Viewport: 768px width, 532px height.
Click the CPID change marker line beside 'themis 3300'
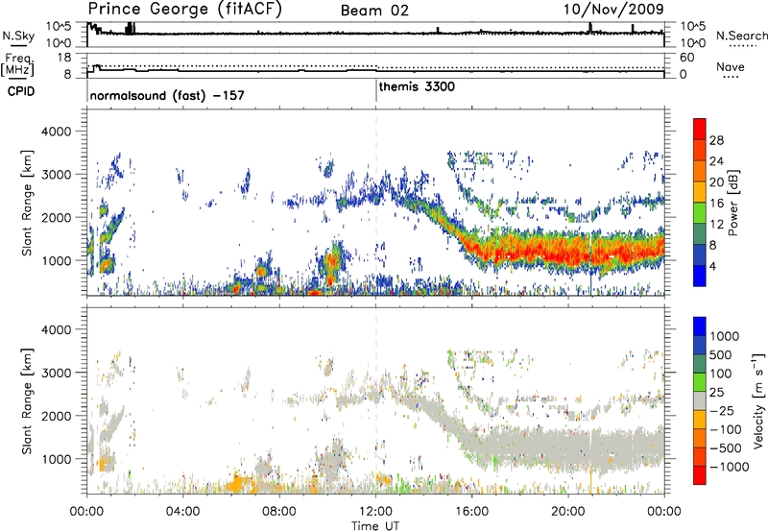(x=375, y=90)
